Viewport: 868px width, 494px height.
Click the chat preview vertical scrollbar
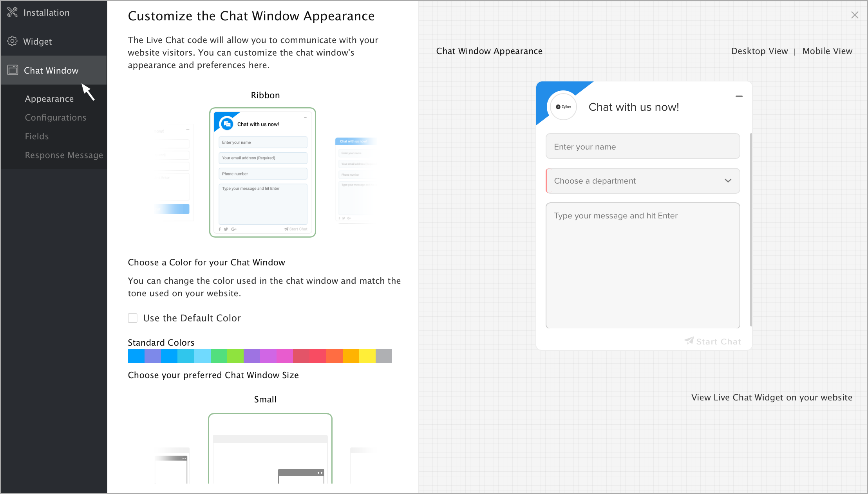tap(751, 229)
